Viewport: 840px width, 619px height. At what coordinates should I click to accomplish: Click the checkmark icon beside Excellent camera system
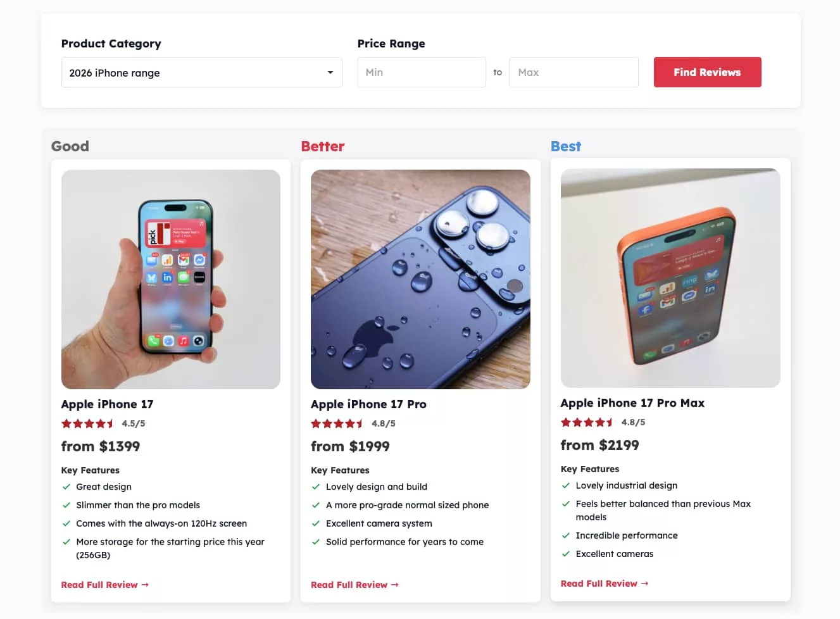pos(316,523)
